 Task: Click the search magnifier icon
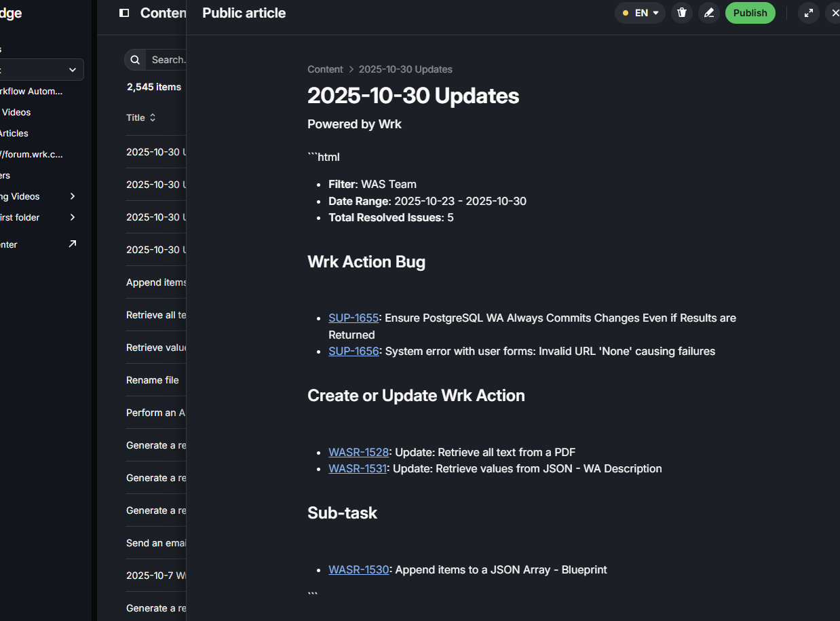point(135,60)
